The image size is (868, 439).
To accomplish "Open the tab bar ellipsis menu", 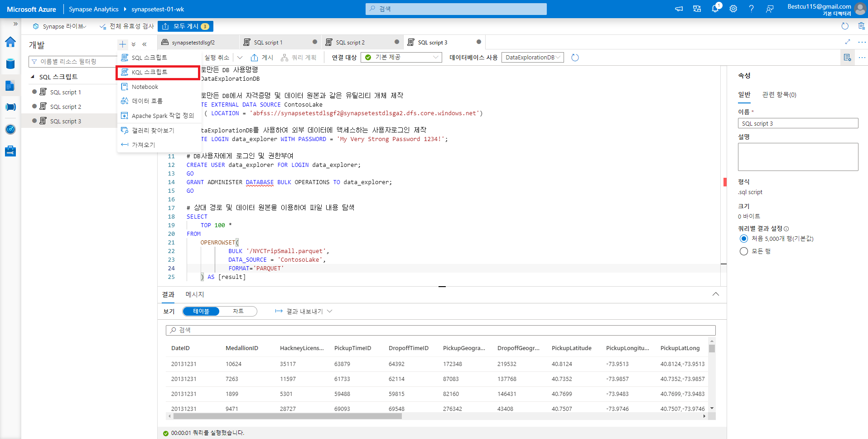I will coord(862,42).
